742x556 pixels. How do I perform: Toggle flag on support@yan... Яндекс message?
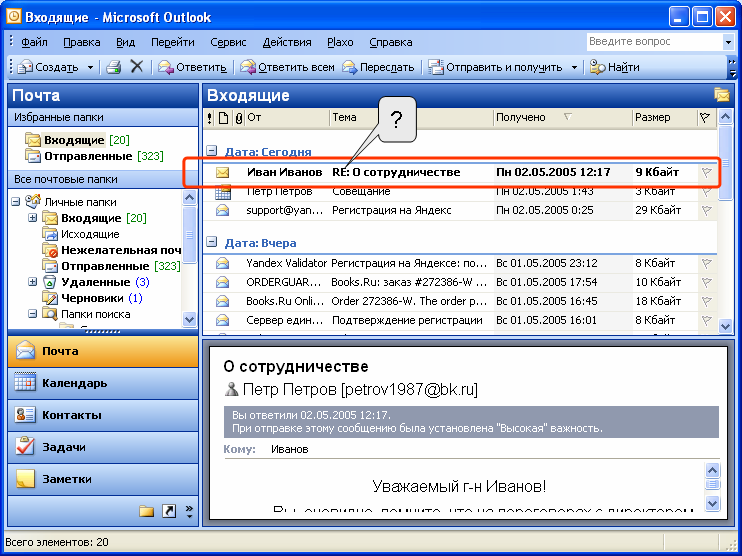[x=707, y=211]
